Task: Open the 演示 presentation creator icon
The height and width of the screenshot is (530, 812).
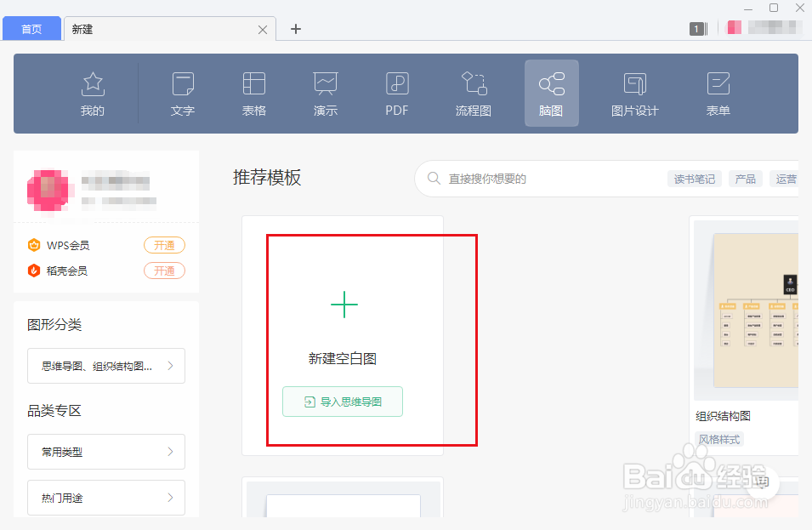Action: point(325,92)
